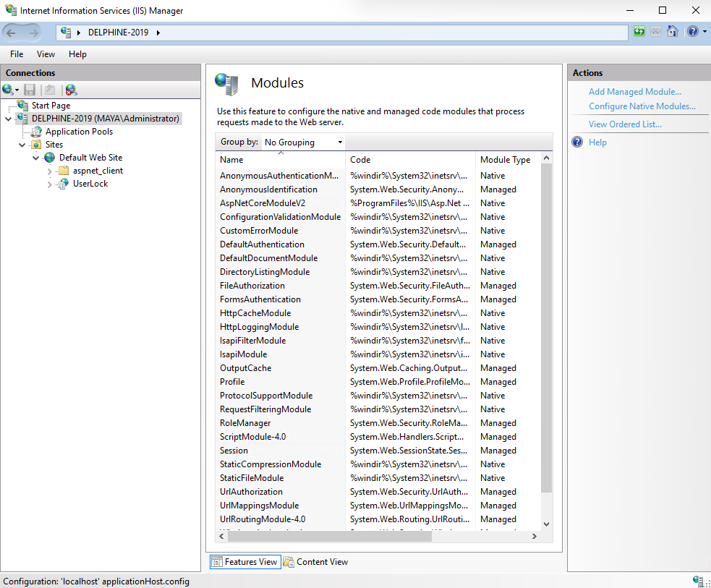Click the horizontal scrollbar right arrow
Viewport: 711px width, 588px height.
click(535, 537)
